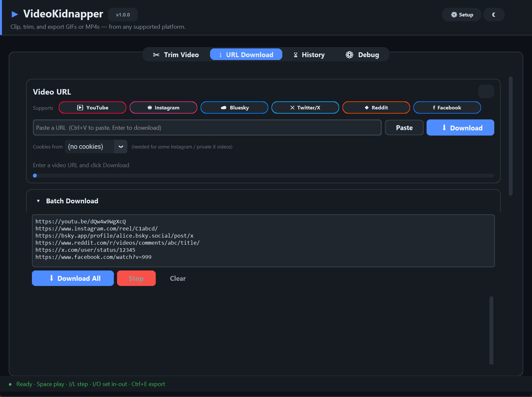
Task: Focus the Paste a URL input field
Action: pos(207,127)
